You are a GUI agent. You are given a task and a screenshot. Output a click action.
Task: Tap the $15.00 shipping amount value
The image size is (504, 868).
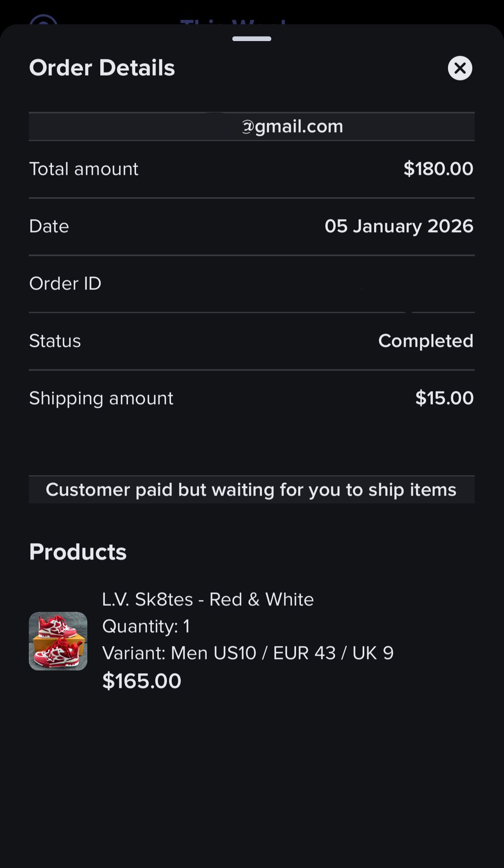444,398
